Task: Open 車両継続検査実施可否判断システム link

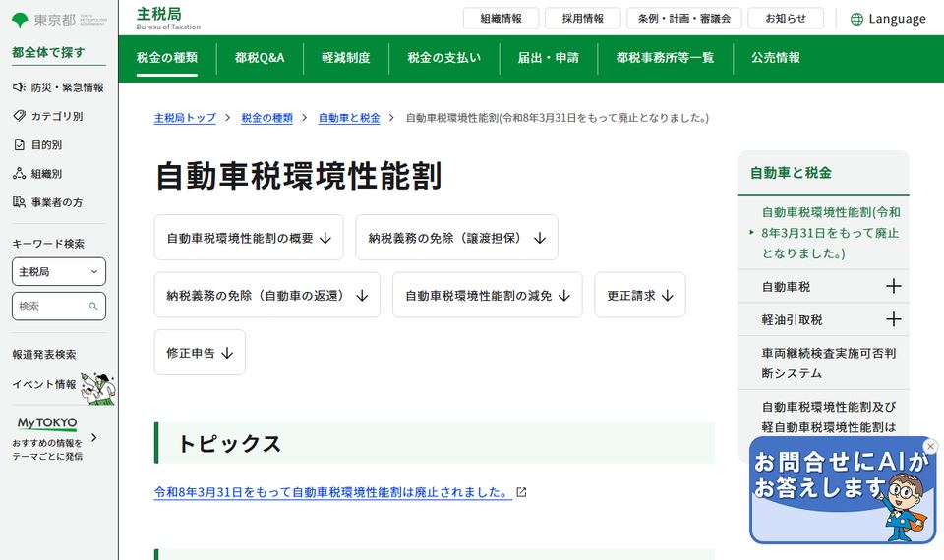Action: pyautogui.click(x=828, y=364)
